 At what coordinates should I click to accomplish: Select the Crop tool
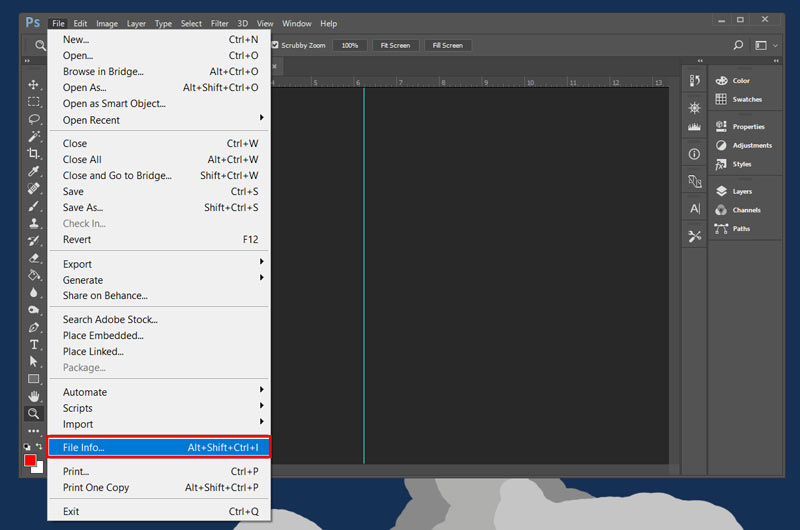[x=34, y=154]
